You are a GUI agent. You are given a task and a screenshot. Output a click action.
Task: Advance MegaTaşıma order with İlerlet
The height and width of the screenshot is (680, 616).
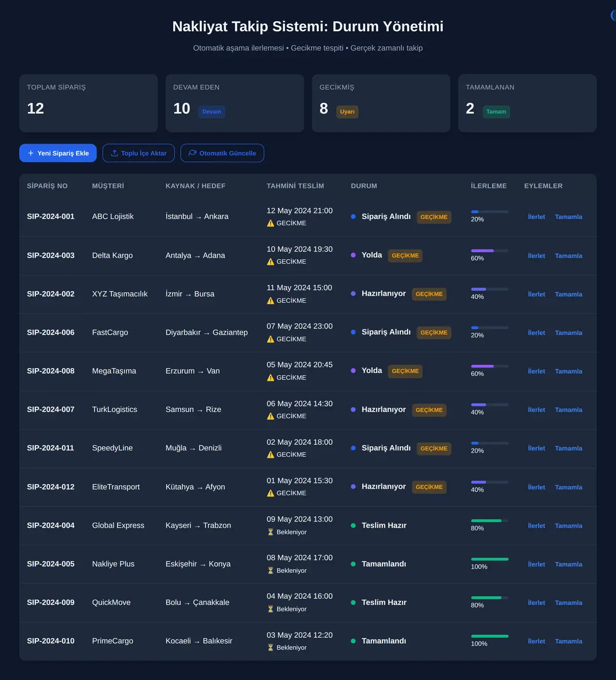pos(536,371)
